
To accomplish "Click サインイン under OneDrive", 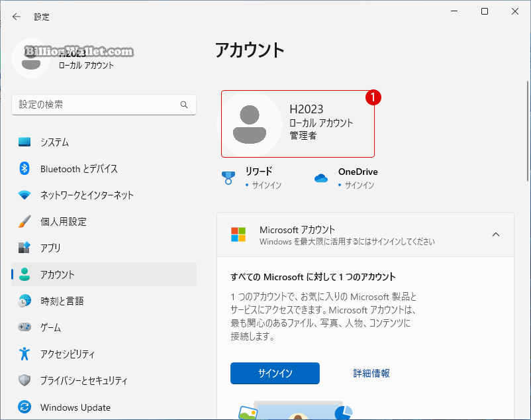I will pos(360,185).
